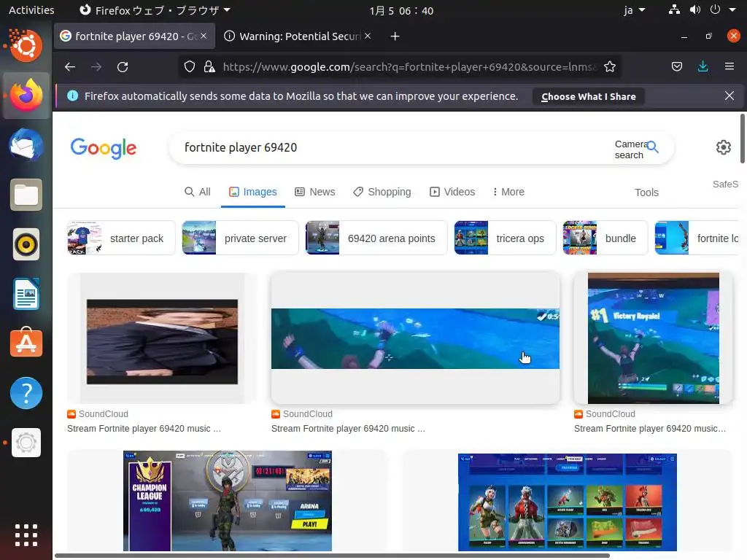
Task: Click the browser address bar URL
Action: point(409,66)
